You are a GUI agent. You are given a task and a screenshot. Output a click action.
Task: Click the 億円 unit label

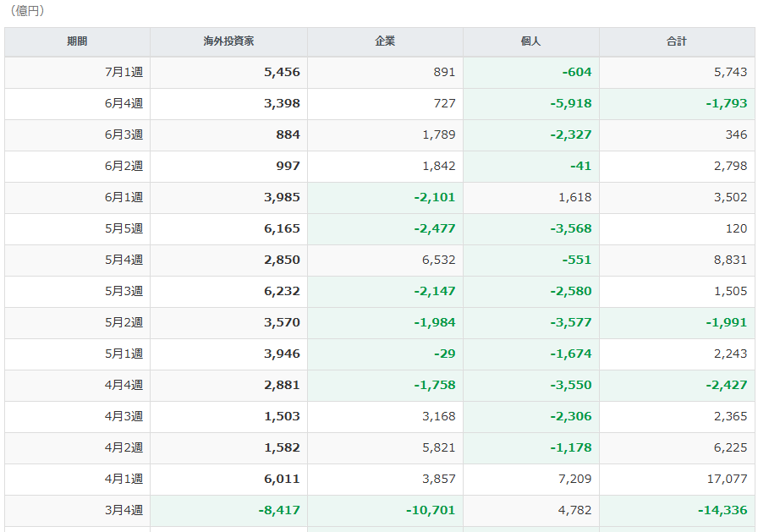click(27, 11)
